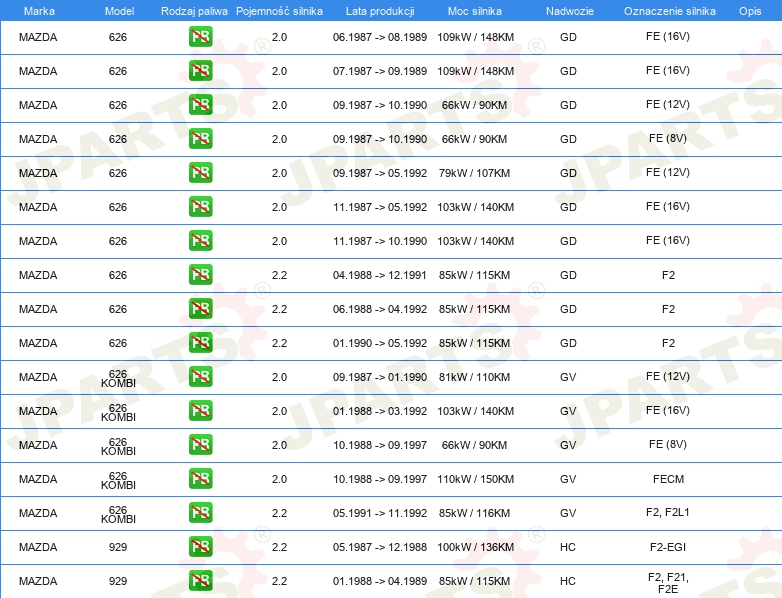This screenshot has height=598, width=782.
Task: Click the Pojemność silnika column header
Action: [x=279, y=11]
